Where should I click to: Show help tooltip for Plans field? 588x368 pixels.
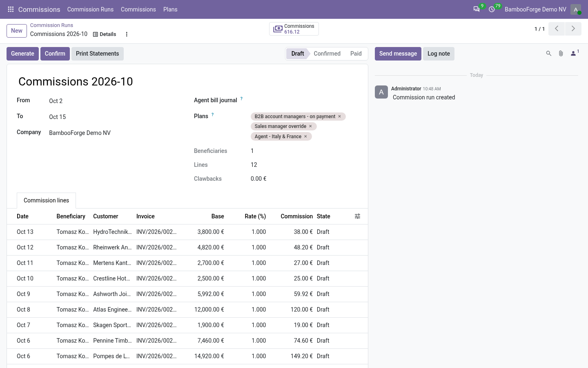coord(212,114)
